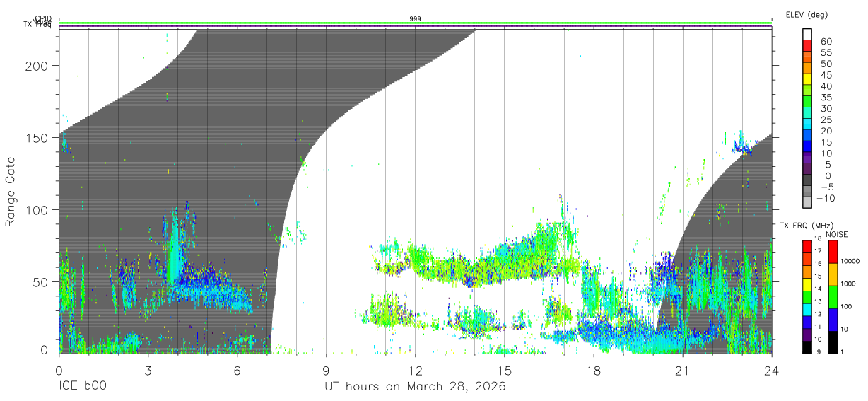Click the green ELEV segment beside the 30 label
This screenshot has height=401, width=868.
[808, 101]
